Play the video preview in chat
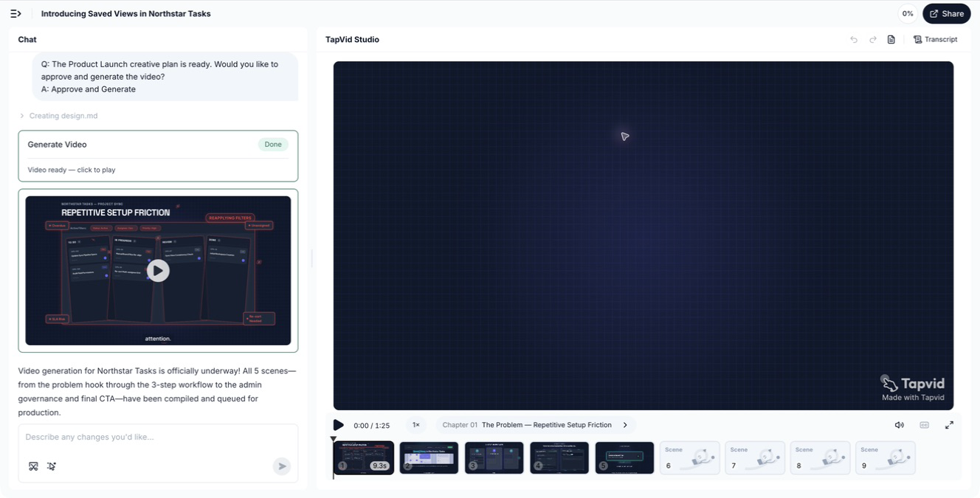980x498 pixels. (x=158, y=271)
